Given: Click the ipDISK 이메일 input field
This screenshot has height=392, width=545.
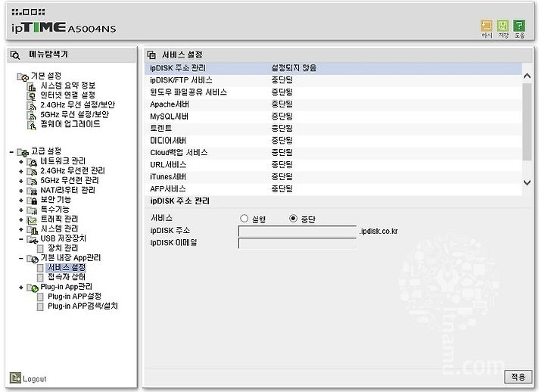Looking at the screenshot, I should [x=297, y=243].
